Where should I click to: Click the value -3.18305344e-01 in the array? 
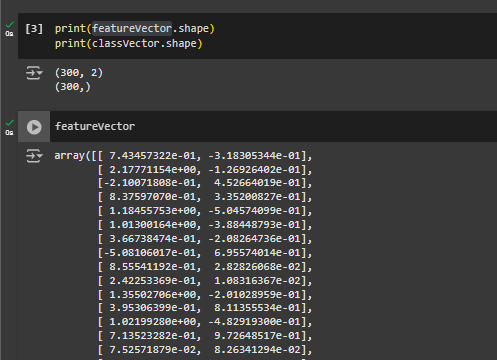tap(254, 156)
